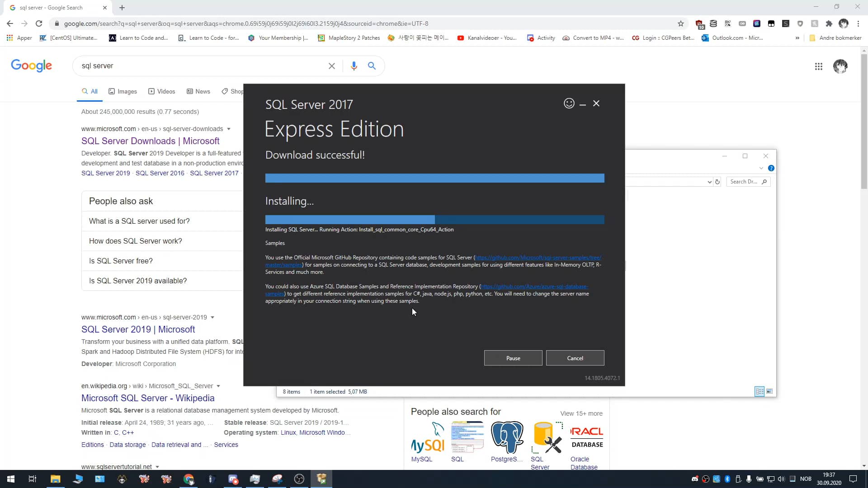Switch to the News search tab
This screenshot has width=868, height=488.
coord(198,91)
